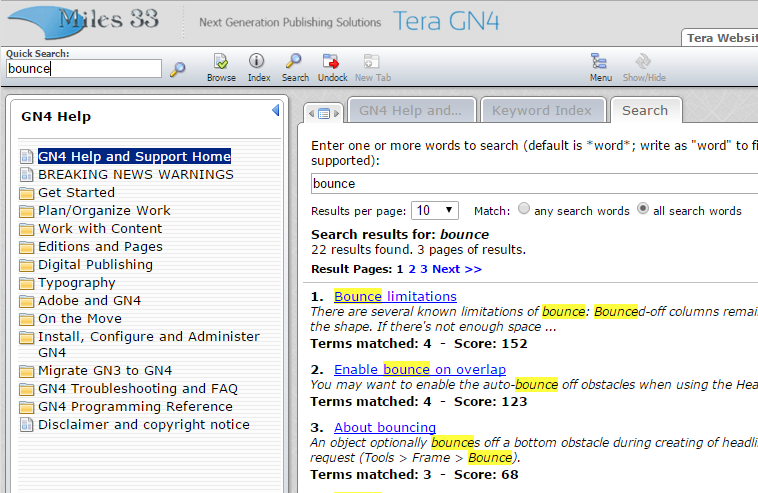Click the Search toolbar icon
This screenshot has width=758, height=493.
point(295,68)
